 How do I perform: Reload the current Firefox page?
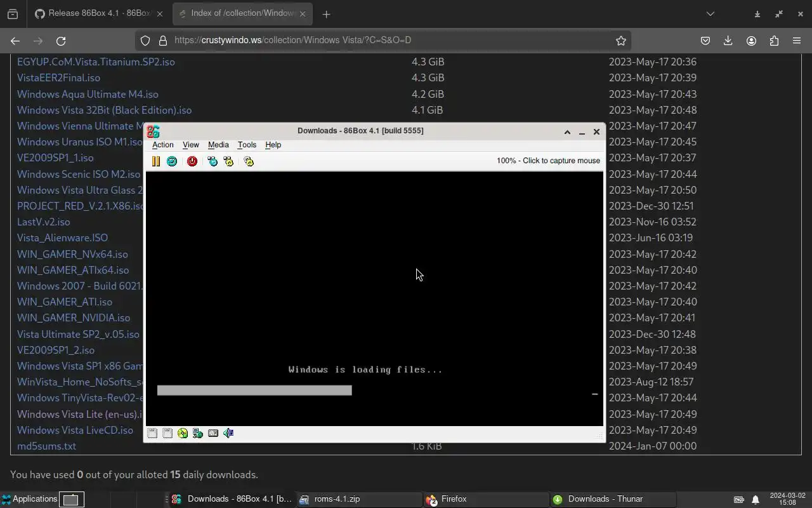point(61,41)
